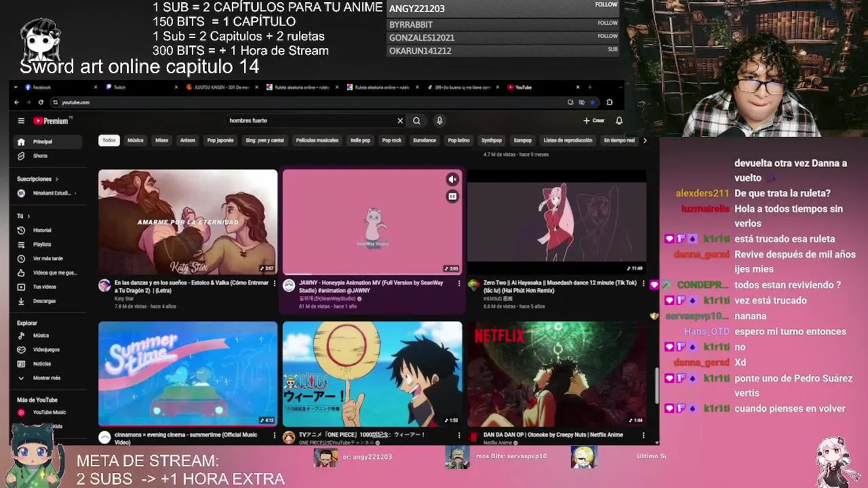Open options menu for JAWNY Honeypie video
The image size is (868, 488).
click(x=459, y=283)
